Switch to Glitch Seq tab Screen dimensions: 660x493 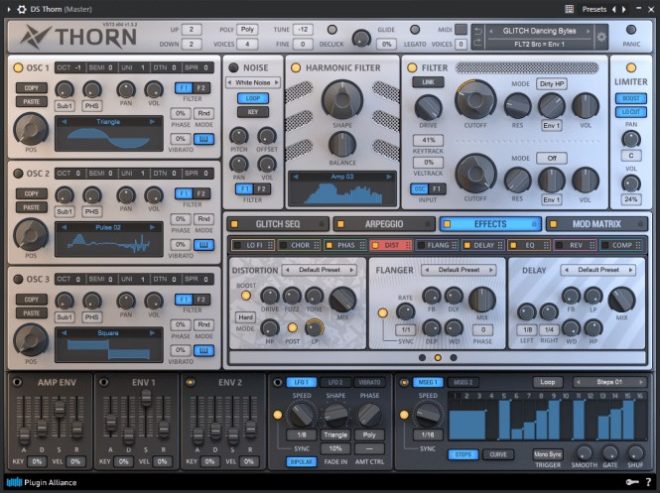[x=278, y=224]
